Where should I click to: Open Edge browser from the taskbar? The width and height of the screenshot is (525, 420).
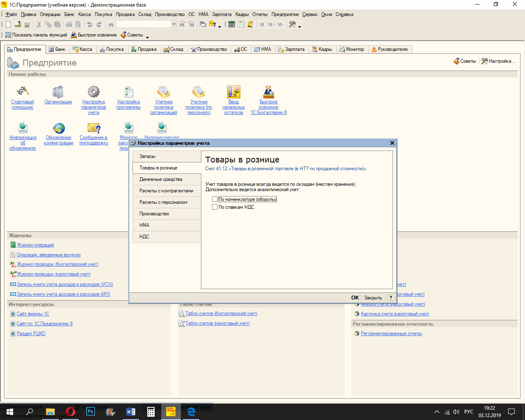[191, 412]
